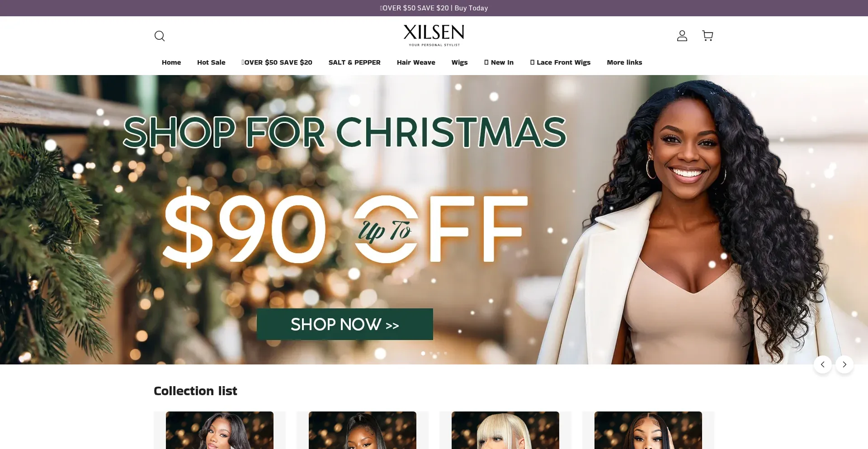
Task: Open the blonde bangs wig collection thumbnail
Action: [x=505, y=430]
